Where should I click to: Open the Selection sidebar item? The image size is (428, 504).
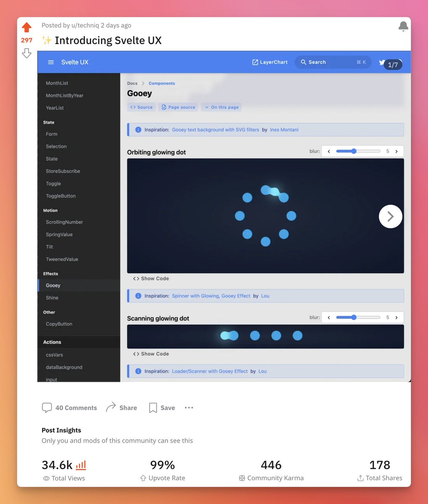[56, 147]
